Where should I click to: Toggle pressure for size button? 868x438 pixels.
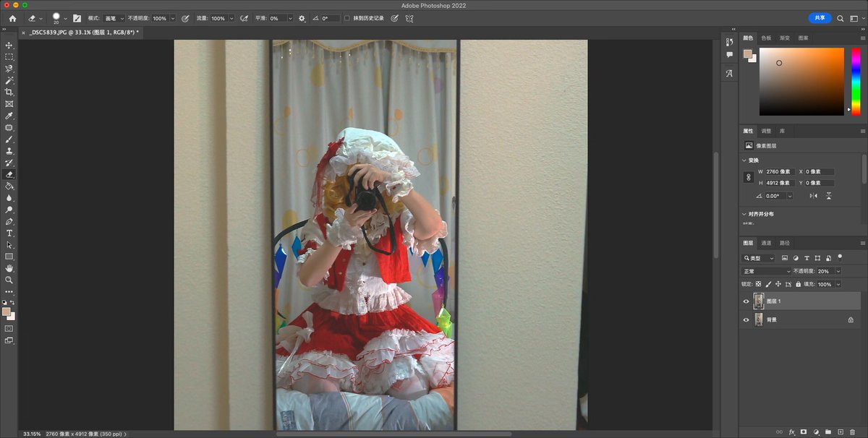tap(395, 18)
